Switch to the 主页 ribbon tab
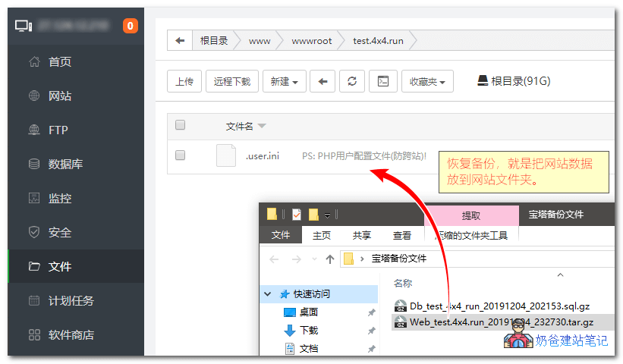The width and height of the screenshot is (623, 364). pos(322,235)
